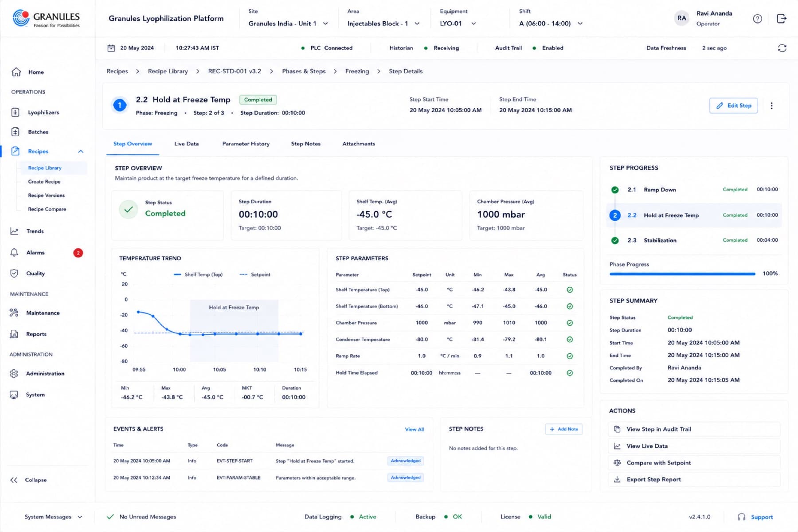Viewport: 798px width, 532px height.
Task: Open the Shift dropdown A (06:00 - 14:00)
Action: 551,23
